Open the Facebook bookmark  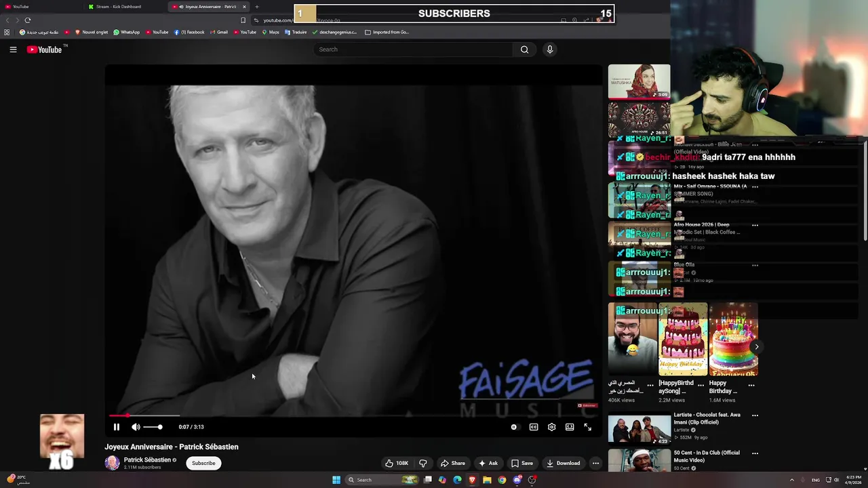coord(189,32)
